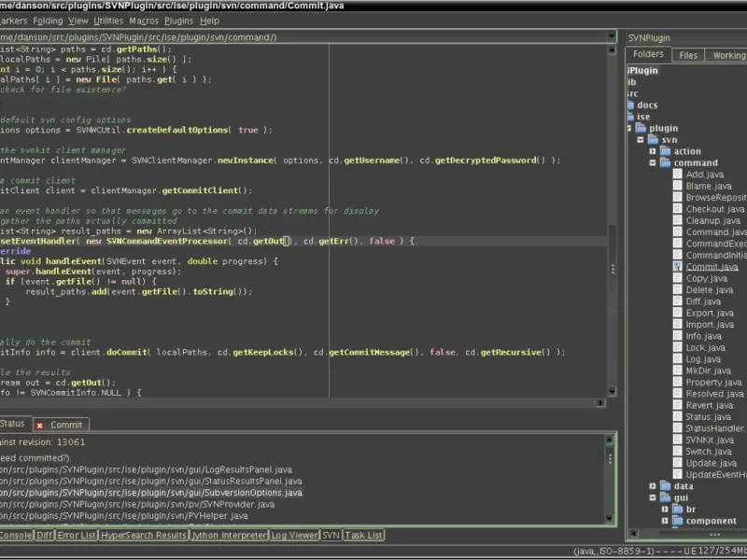Open the Error List dockable button
The width and height of the screenshot is (747, 560).
pyautogui.click(x=77, y=535)
